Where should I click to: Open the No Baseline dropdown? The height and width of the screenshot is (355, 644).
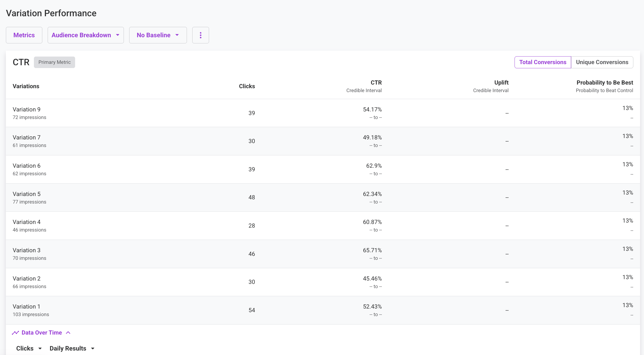[x=158, y=35]
